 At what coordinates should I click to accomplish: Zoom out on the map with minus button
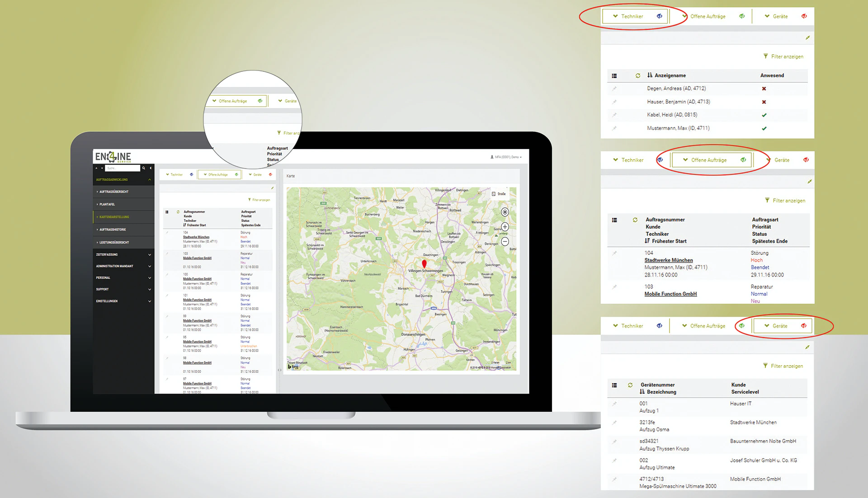click(505, 241)
